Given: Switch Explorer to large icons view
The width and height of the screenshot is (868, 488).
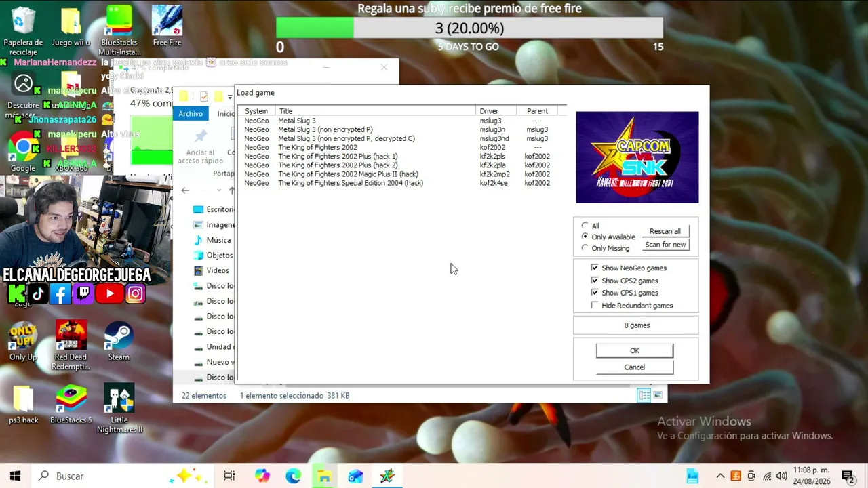Looking at the screenshot, I should [x=658, y=395].
